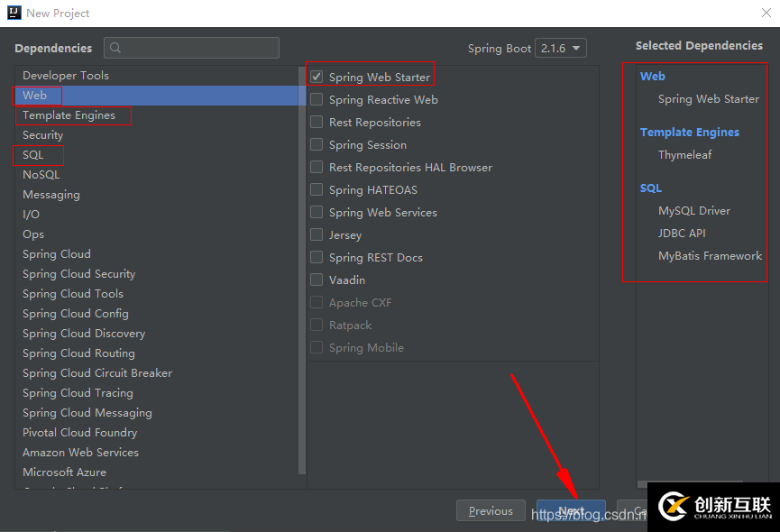Select the Ops category
This screenshot has width=780, height=532.
[157, 234]
